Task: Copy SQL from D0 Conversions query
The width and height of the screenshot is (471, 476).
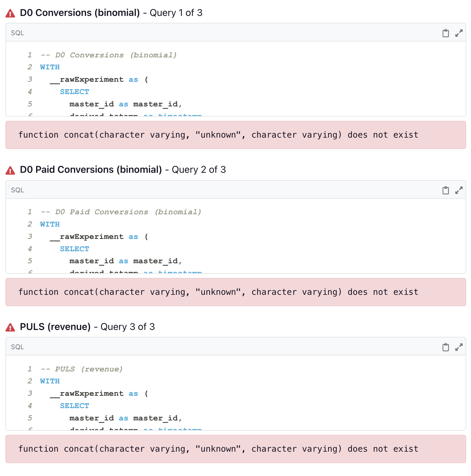Action: (446, 33)
